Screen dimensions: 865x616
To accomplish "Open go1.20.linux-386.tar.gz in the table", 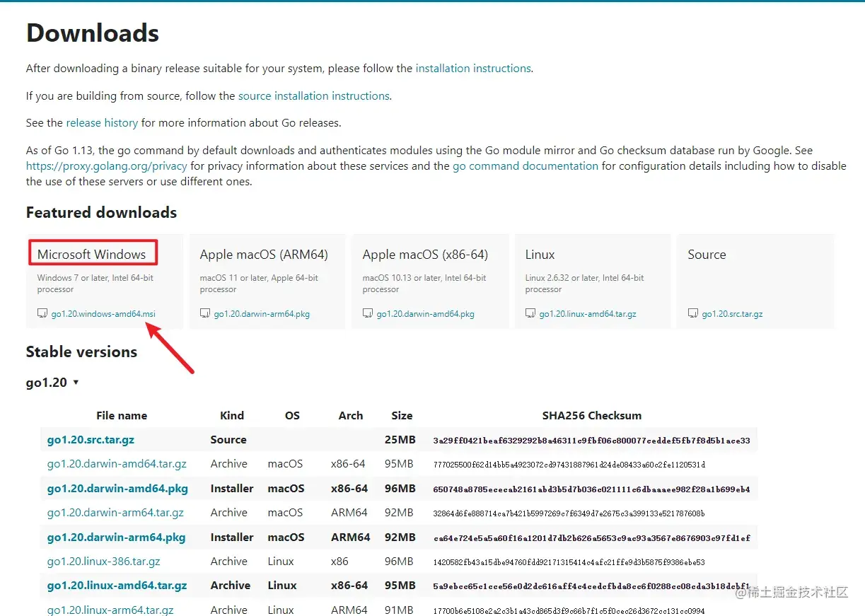I will point(104,562).
